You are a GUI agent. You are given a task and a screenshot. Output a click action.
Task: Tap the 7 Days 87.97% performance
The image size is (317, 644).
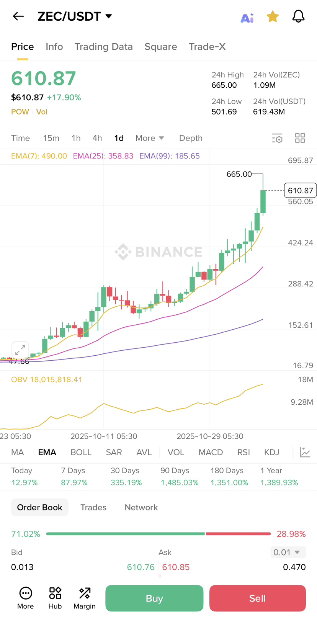74,476
